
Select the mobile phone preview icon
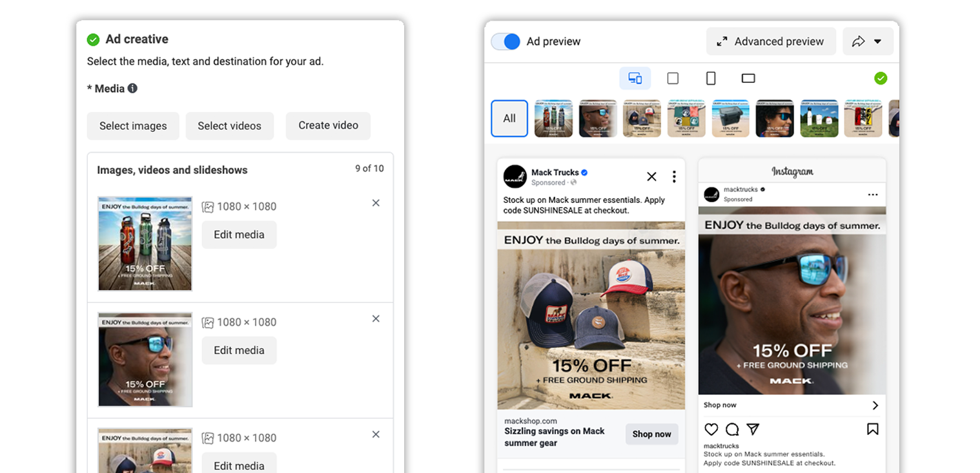[711, 78]
